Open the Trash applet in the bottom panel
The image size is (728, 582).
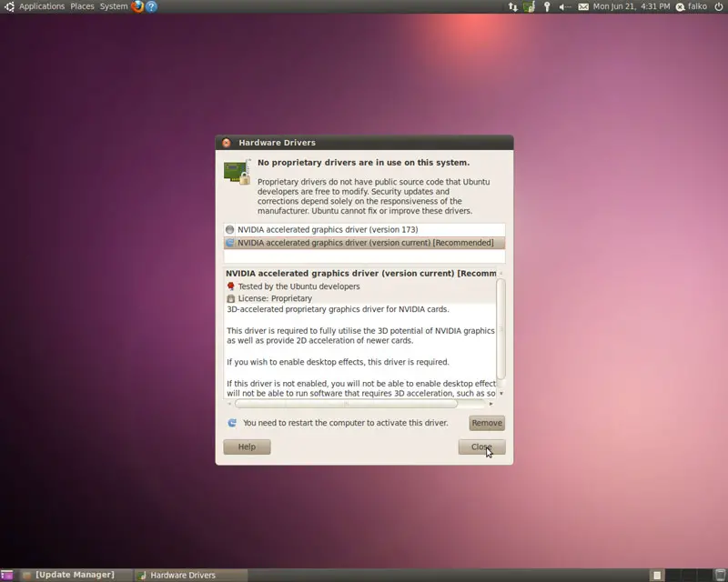click(x=720, y=575)
